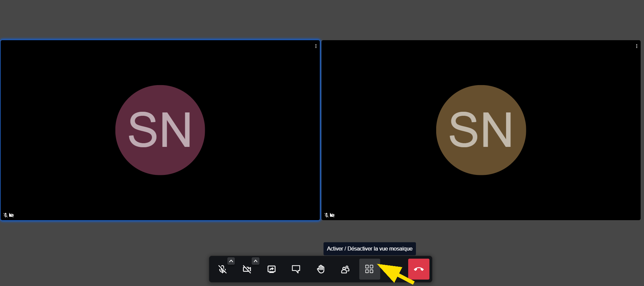Open the participants panel

[x=345, y=269]
